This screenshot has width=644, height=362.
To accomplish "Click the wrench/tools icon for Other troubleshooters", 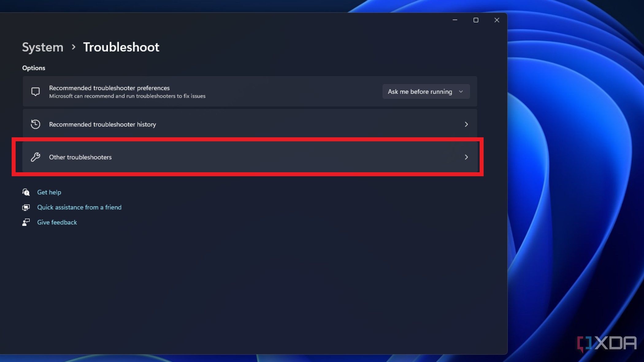I will pyautogui.click(x=35, y=157).
